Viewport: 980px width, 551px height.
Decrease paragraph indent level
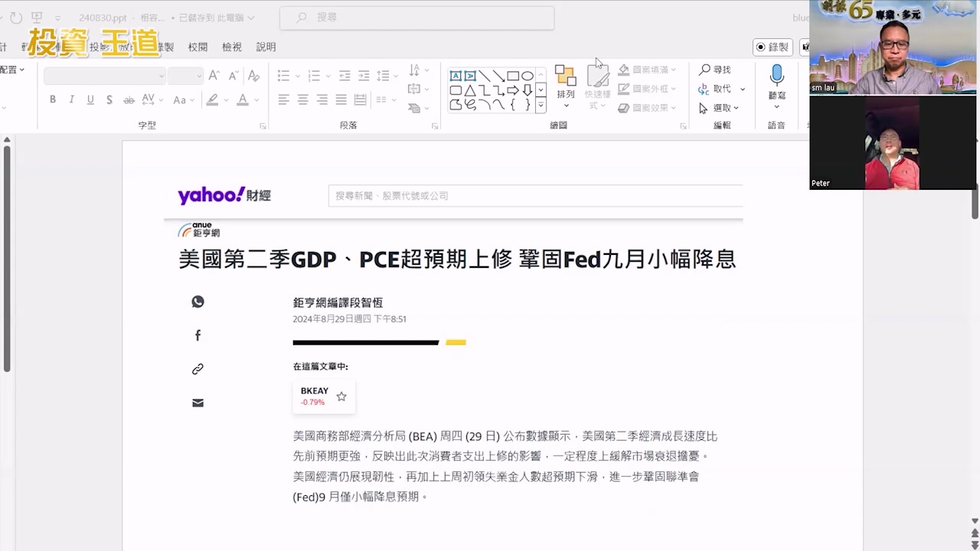(345, 76)
